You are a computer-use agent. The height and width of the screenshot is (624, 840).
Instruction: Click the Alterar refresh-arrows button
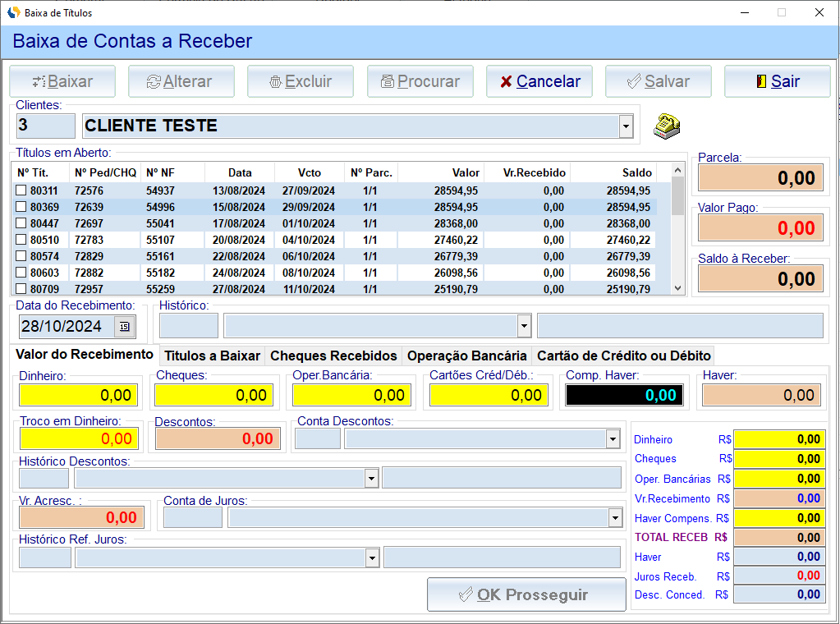pos(181,81)
